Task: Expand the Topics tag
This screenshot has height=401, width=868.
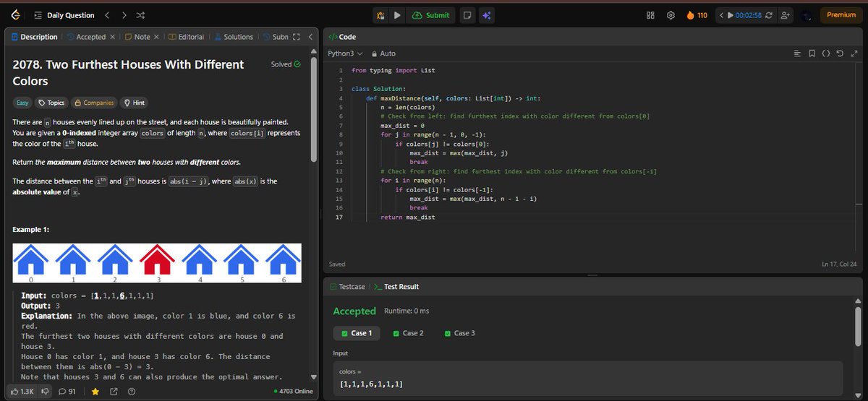Action: 51,103
